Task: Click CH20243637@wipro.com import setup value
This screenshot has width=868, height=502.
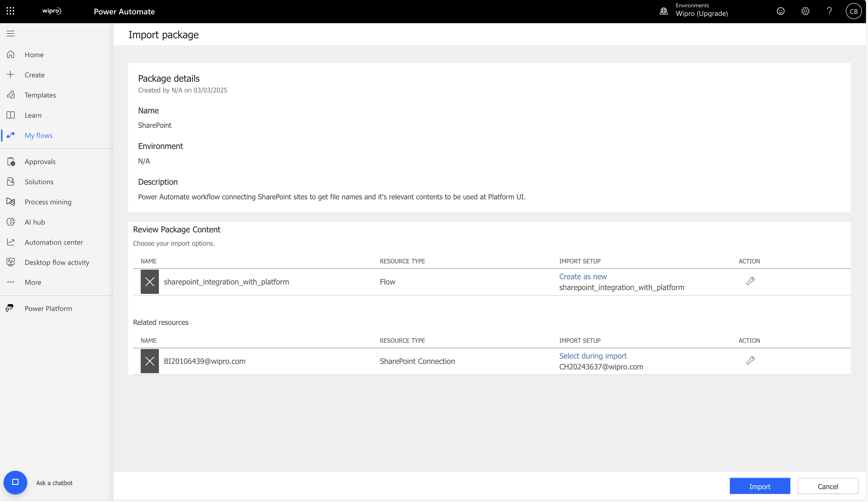Action: point(601,366)
